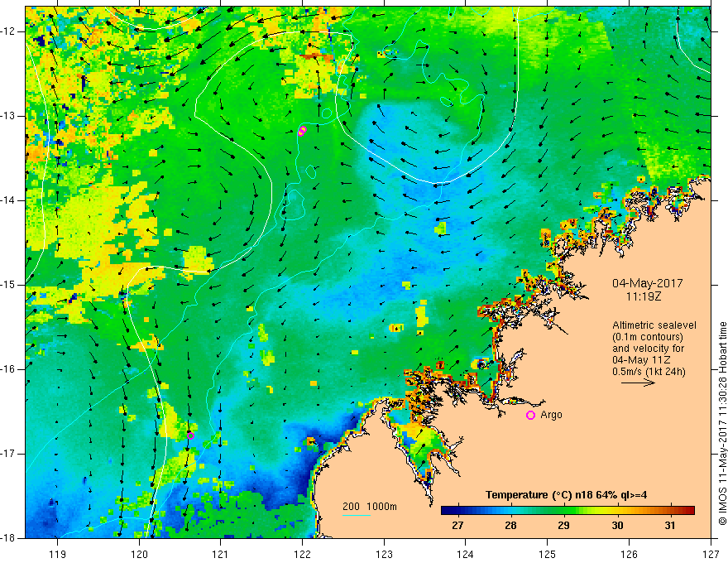Click the '-13' latitude axis label

pos(8,116)
